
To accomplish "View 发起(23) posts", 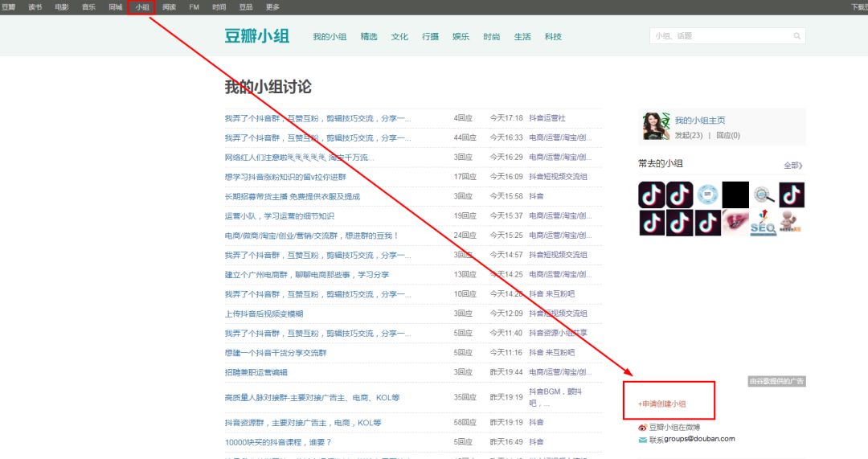I will click(688, 135).
